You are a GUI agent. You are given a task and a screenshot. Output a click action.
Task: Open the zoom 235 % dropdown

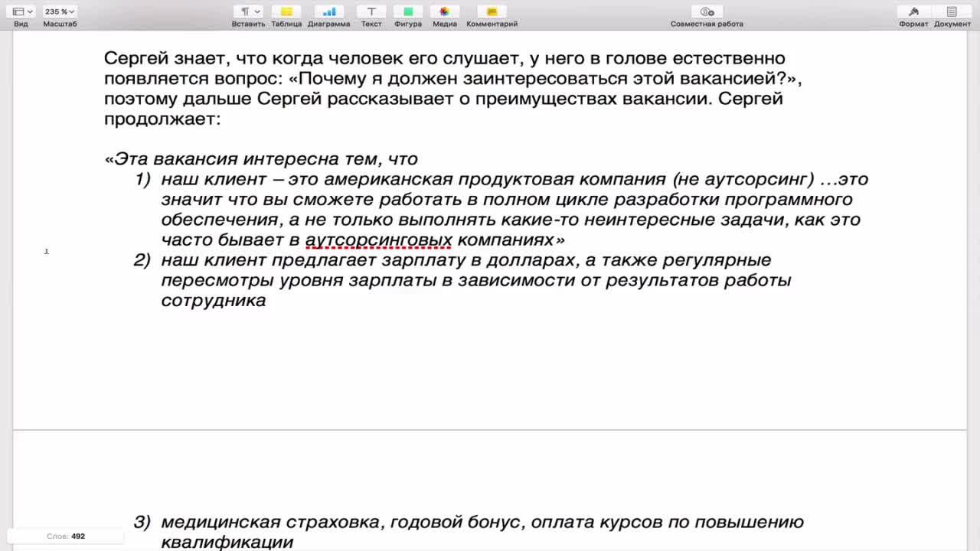(x=60, y=11)
